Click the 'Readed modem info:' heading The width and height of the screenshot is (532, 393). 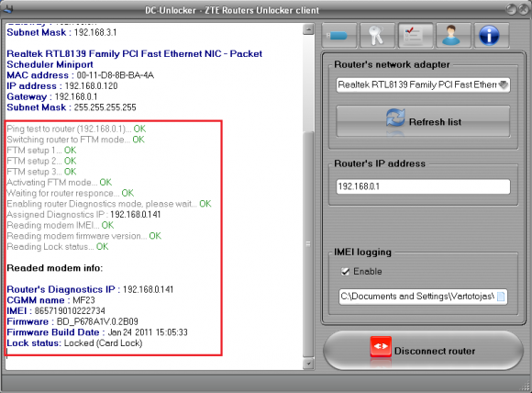coord(55,268)
